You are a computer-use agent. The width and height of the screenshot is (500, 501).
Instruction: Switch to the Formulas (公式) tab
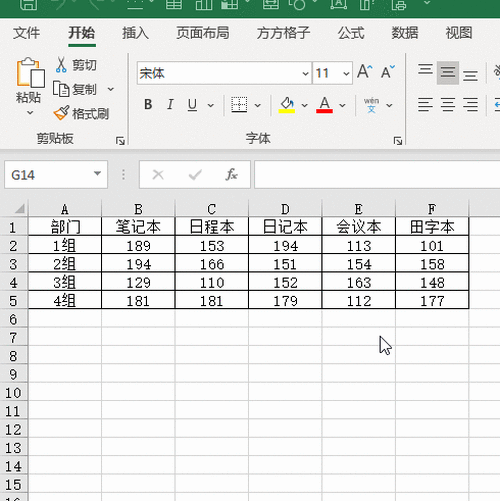(351, 33)
